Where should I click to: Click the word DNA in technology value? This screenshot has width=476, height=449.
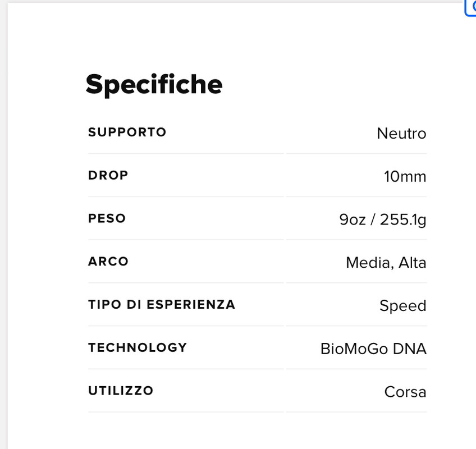click(409, 349)
